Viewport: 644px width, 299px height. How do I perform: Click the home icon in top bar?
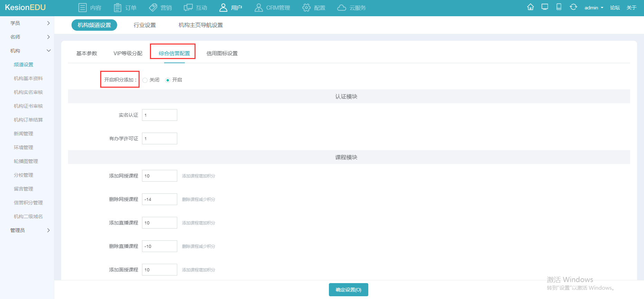click(x=530, y=7)
